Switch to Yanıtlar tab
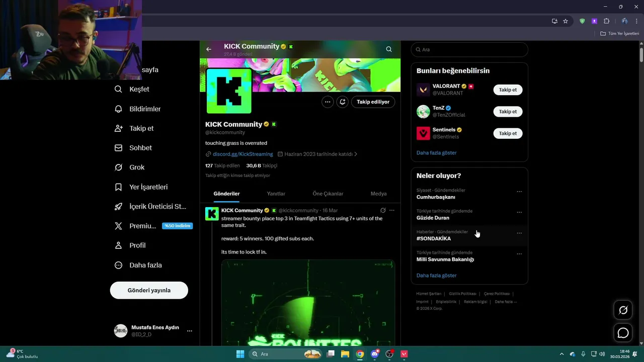The height and width of the screenshot is (362, 644). tap(276, 194)
